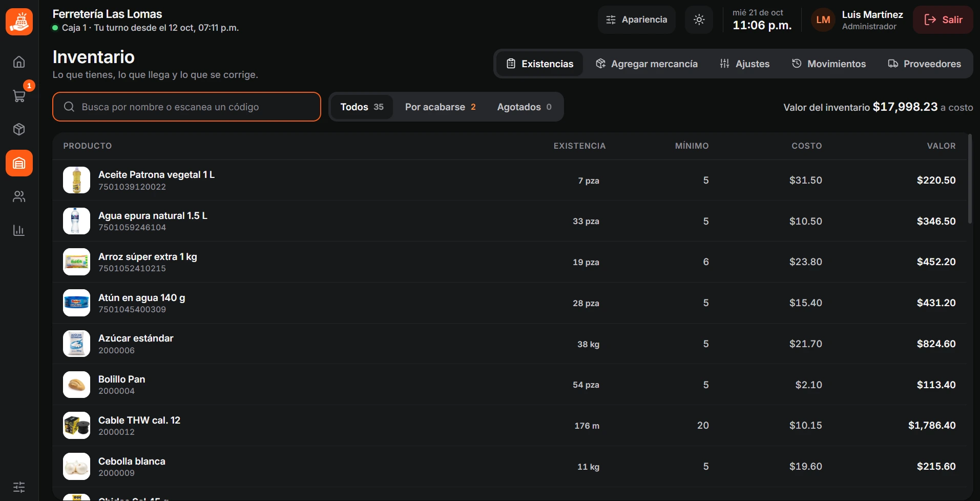Click the orange app logo
This screenshot has width=980, height=501.
tap(19, 22)
